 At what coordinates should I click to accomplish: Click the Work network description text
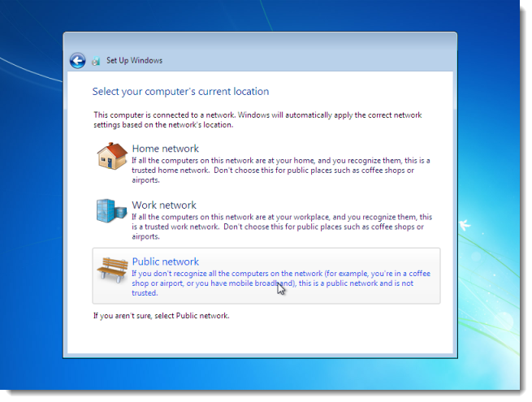click(282, 227)
